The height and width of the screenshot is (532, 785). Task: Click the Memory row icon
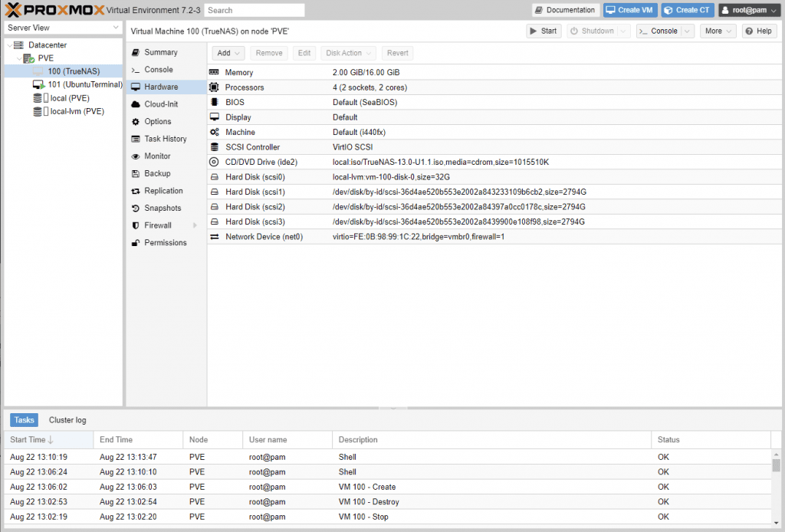click(215, 73)
